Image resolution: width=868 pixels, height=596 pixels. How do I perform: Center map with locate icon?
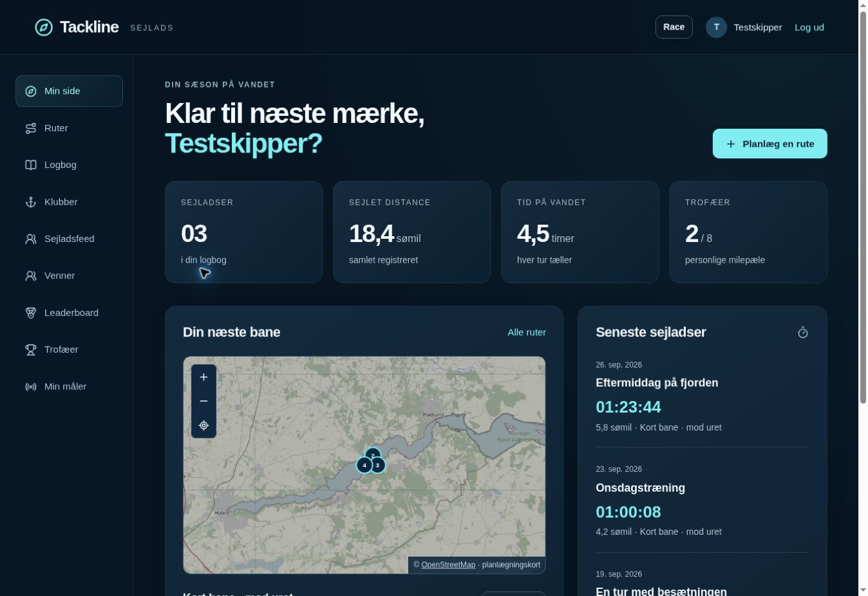pyautogui.click(x=203, y=425)
